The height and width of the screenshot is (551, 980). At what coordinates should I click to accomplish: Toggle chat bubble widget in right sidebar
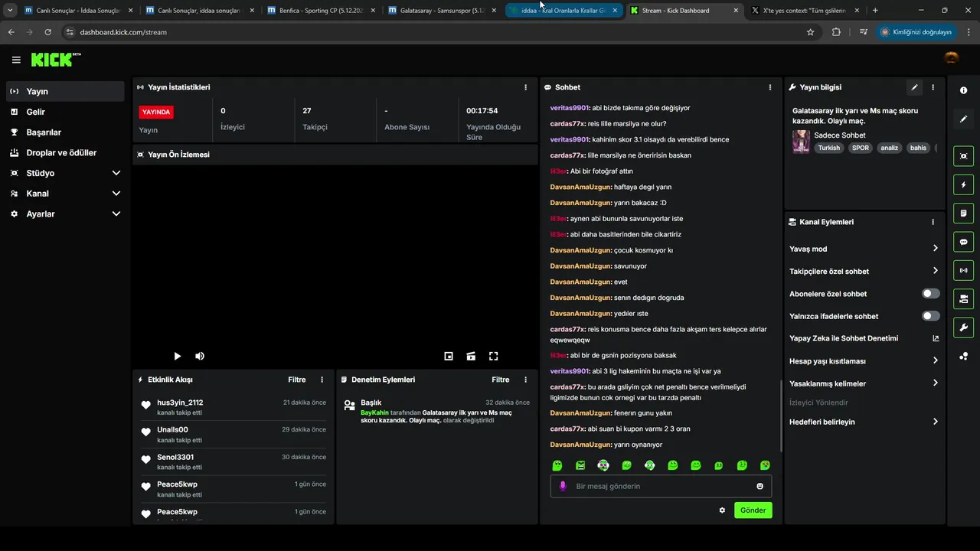963,242
